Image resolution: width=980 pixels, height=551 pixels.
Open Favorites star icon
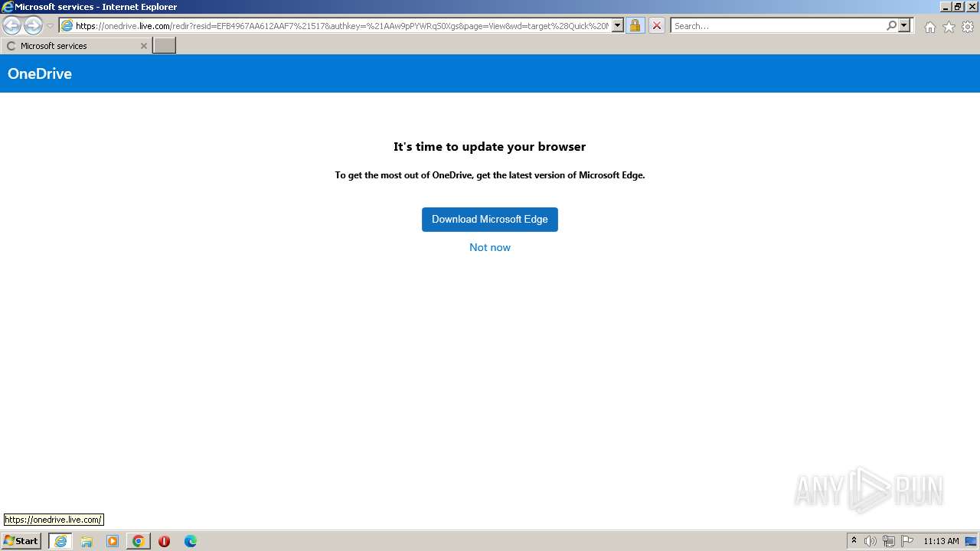click(949, 27)
